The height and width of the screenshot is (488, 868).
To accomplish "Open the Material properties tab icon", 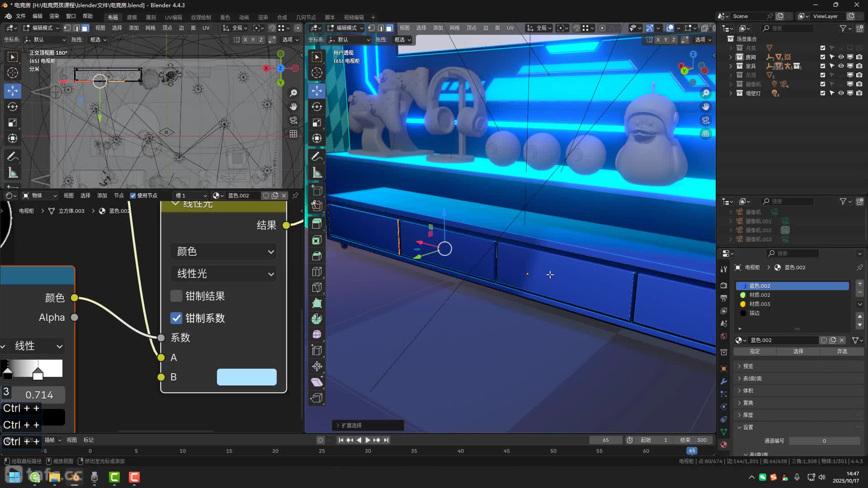I will (x=724, y=445).
